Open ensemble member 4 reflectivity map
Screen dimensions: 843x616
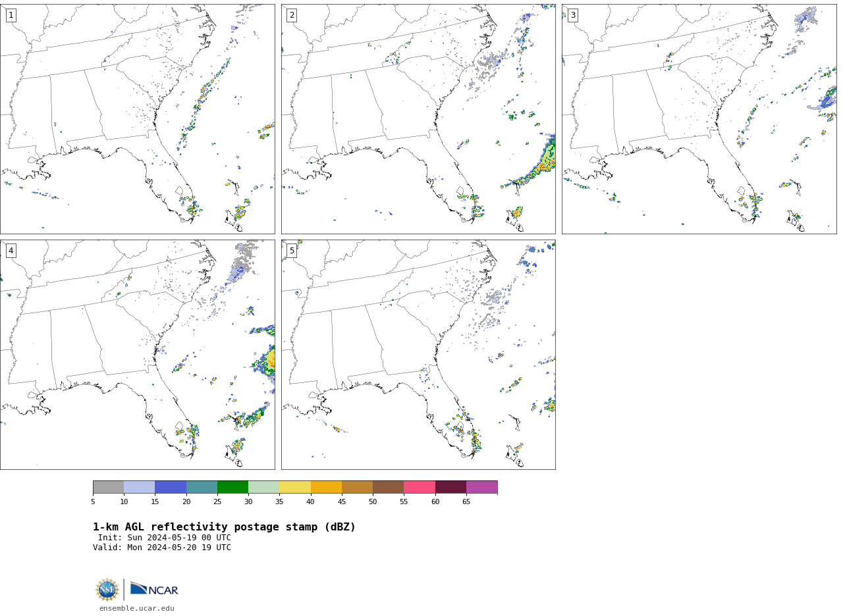tap(138, 355)
